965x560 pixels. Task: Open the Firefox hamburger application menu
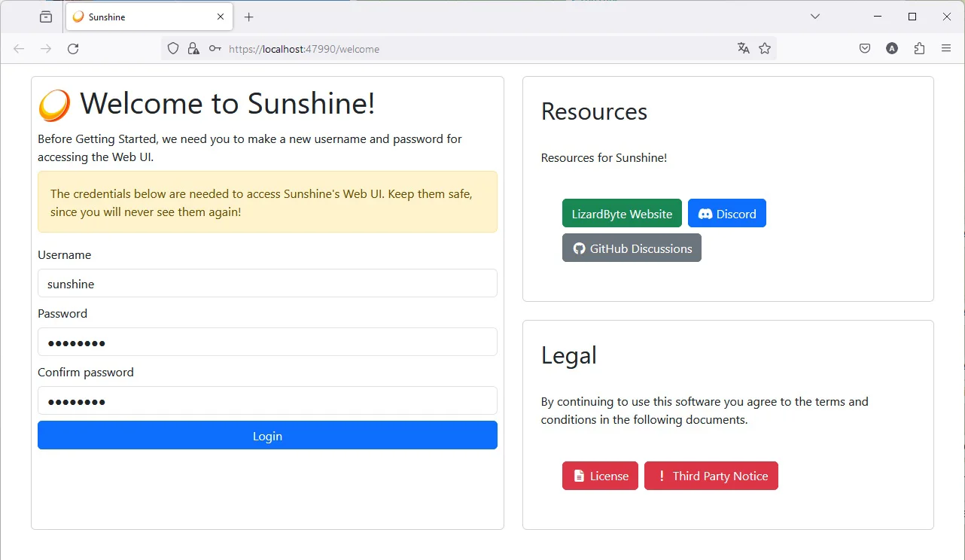pyautogui.click(x=946, y=49)
